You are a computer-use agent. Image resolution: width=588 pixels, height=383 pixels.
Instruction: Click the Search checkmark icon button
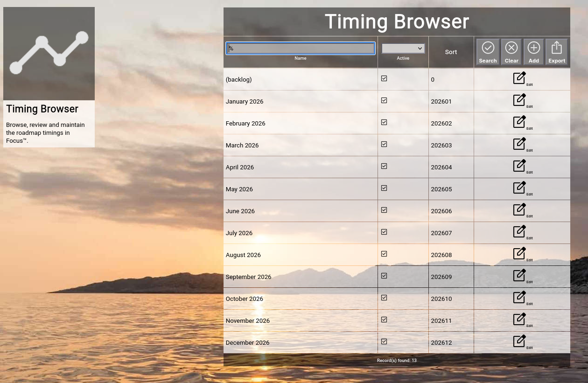click(x=488, y=51)
